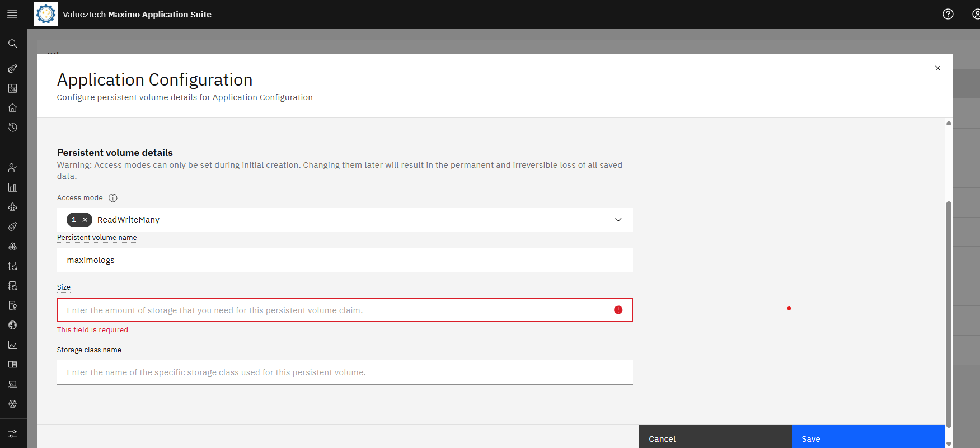Focus the Size input field
The image size is (980, 448).
(x=345, y=310)
